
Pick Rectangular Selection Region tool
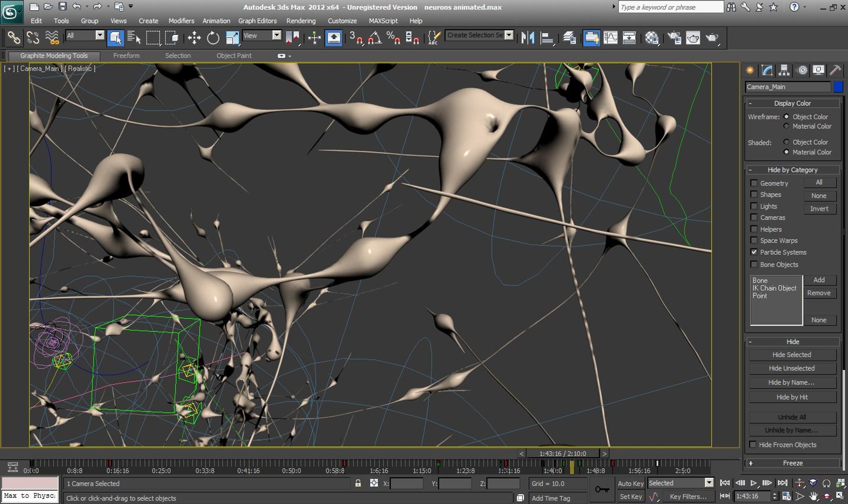(153, 37)
